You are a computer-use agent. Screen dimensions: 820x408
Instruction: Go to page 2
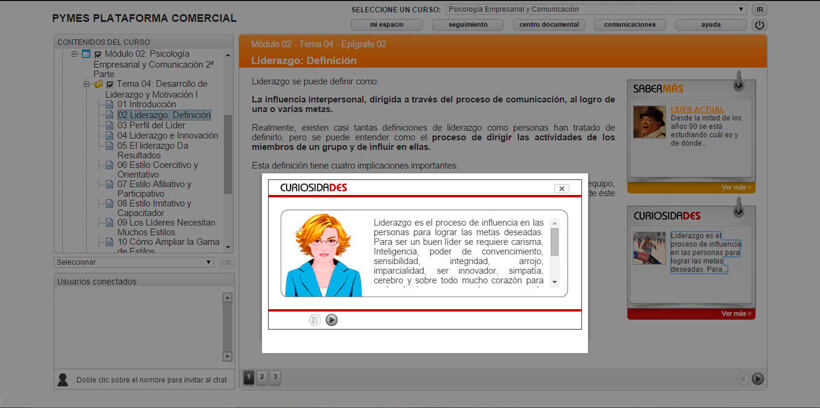(x=262, y=377)
